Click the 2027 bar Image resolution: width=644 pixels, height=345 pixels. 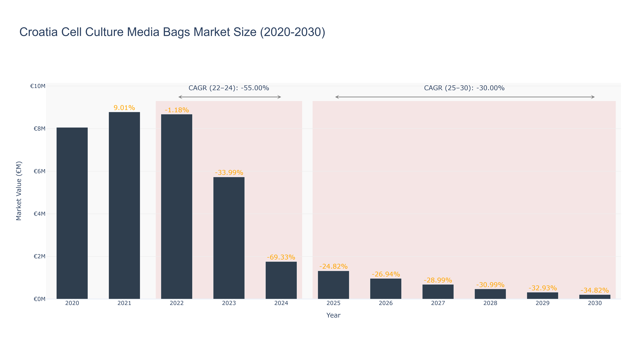[x=438, y=292]
